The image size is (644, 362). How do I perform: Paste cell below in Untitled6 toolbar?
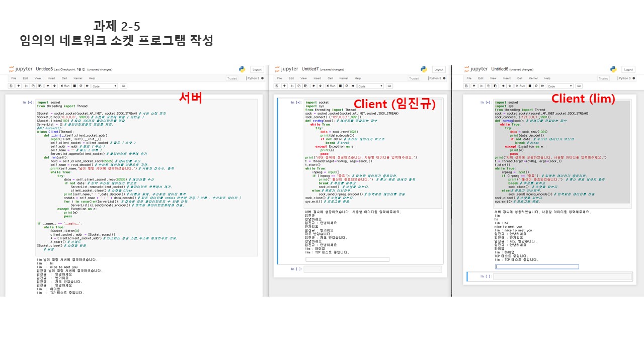point(495,86)
